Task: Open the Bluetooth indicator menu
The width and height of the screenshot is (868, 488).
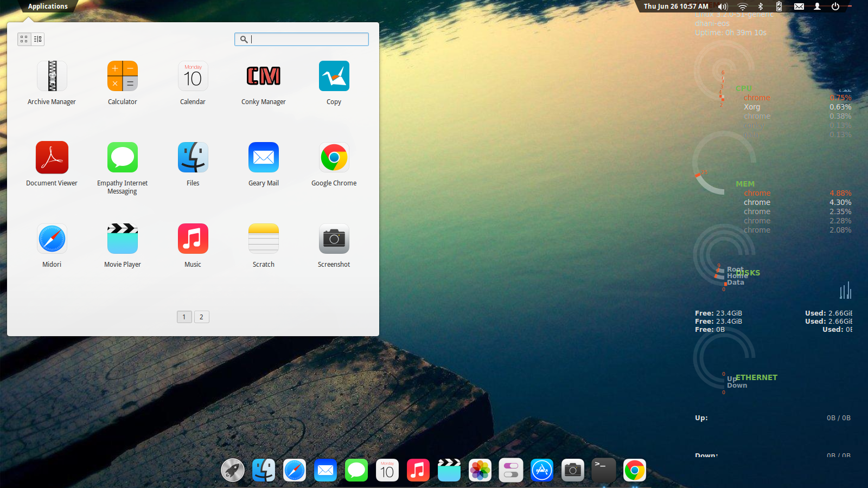Action: click(761, 7)
